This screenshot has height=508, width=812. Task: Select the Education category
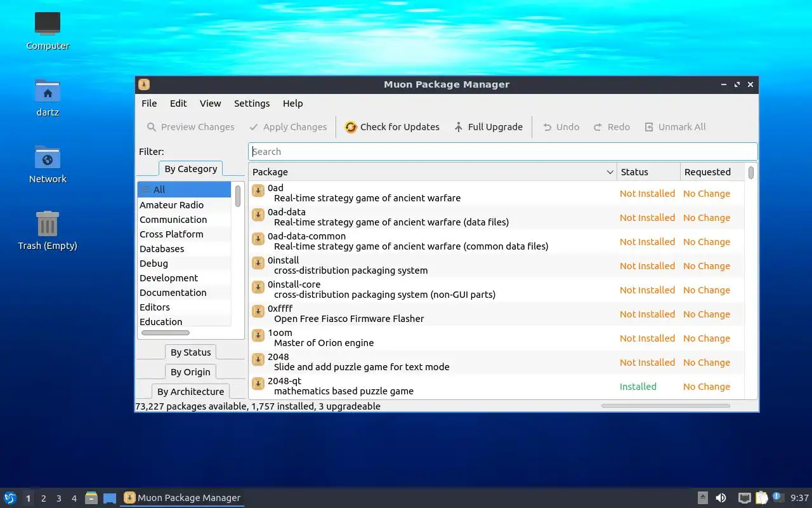tap(185, 322)
